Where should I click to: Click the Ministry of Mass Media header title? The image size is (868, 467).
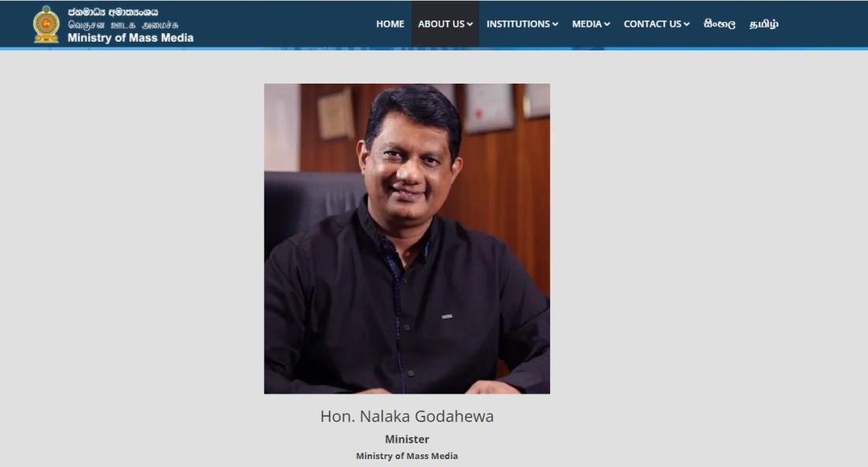(131, 38)
